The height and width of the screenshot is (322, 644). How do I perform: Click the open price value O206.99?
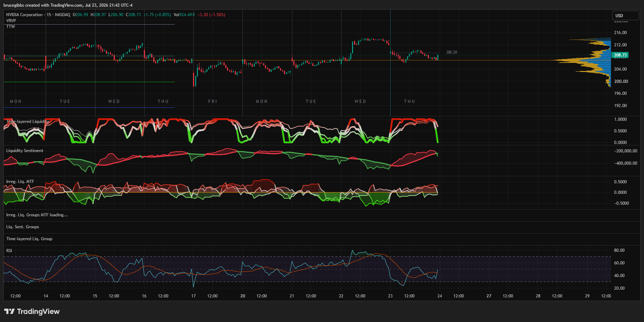point(80,15)
